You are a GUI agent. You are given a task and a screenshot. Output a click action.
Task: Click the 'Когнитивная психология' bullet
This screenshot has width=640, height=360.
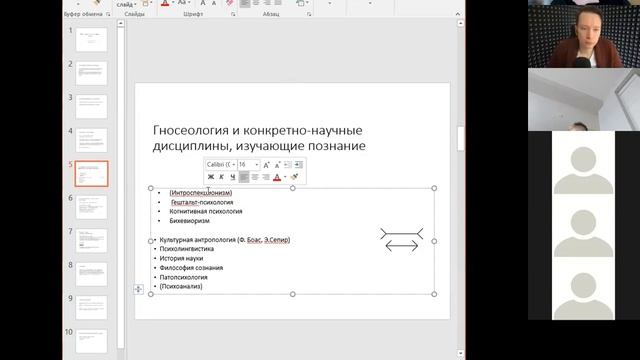tap(206, 211)
